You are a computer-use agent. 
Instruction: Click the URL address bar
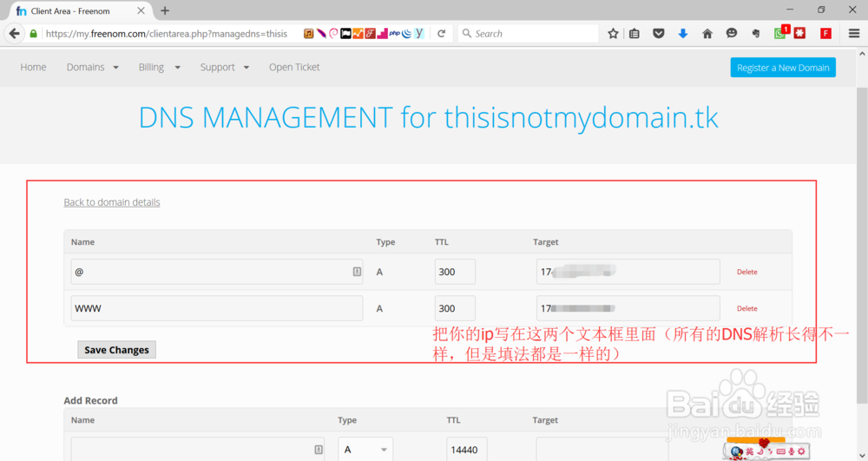point(166,33)
